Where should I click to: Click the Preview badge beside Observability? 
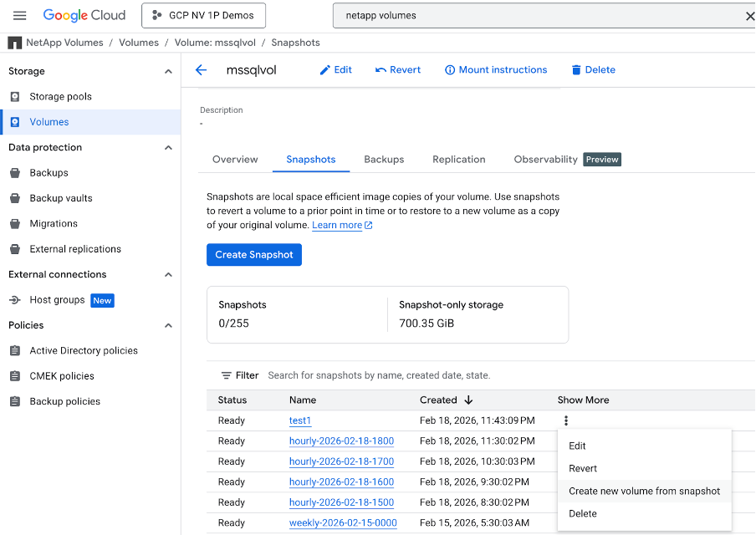point(602,160)
